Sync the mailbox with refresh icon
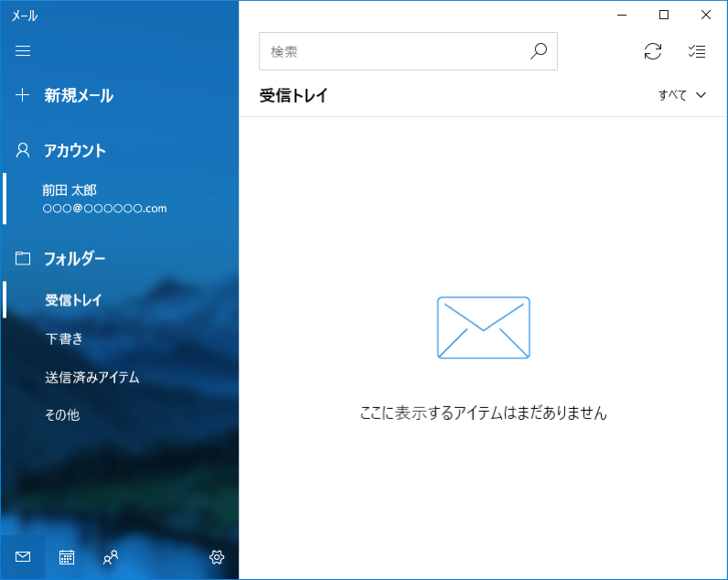The height and width of the screenshot is (580, 728). pyautogui.click(x=653, y=52)
